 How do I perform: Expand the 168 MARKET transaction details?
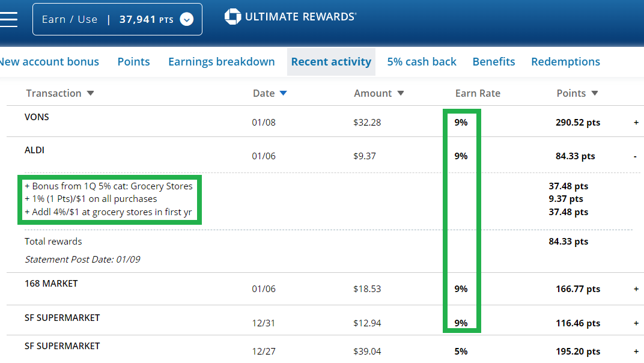coord(636,289)
